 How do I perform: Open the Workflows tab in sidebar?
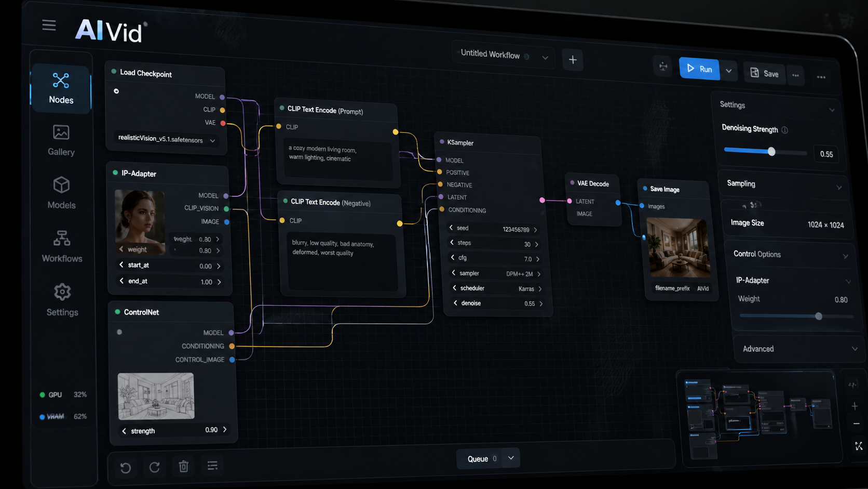(x=62, y=246)
